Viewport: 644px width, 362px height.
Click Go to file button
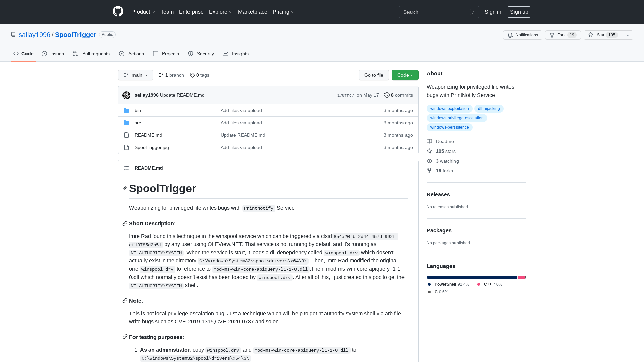point(374,75)
